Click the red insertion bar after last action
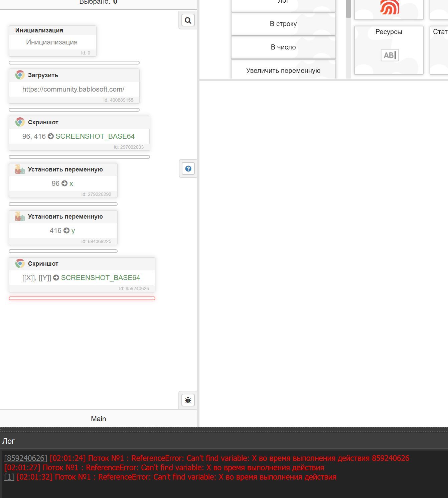Image resolution: width=448 pixels, height=498 pixels. tap(82, 298)
